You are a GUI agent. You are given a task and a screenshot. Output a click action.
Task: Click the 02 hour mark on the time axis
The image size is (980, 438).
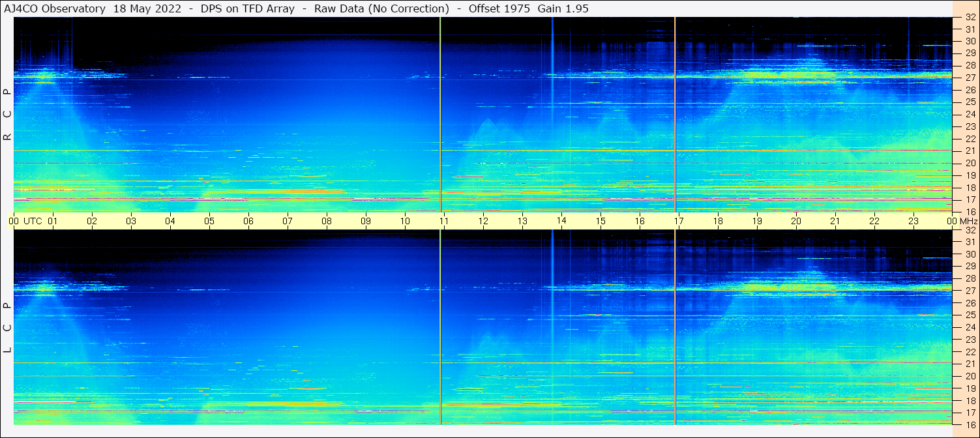pyautogui.click(x=92, y=221)
